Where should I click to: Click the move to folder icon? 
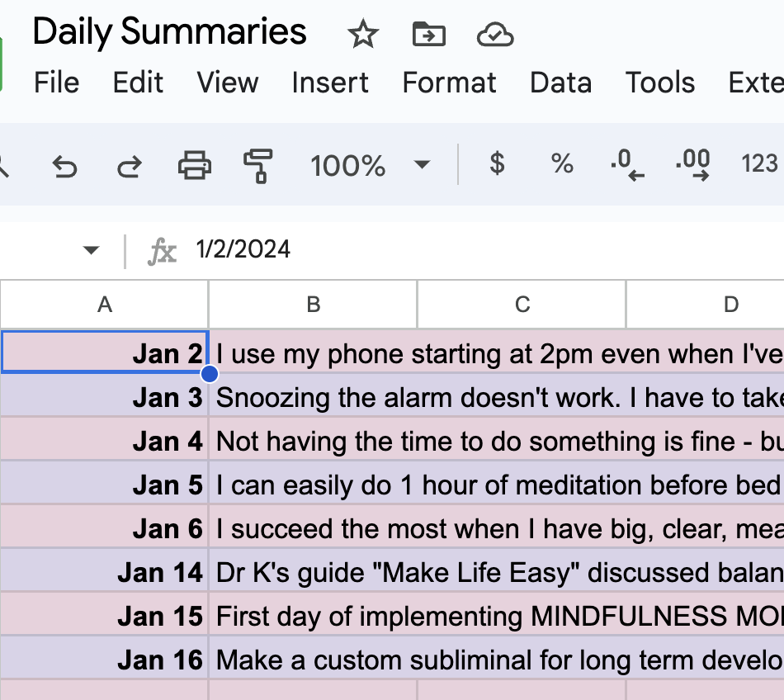pos(428,35)
